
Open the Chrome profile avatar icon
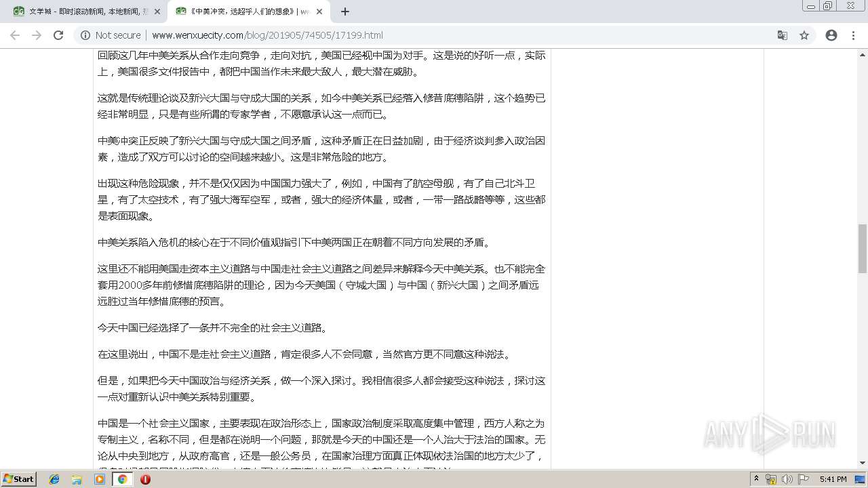(x=831, y=35)
